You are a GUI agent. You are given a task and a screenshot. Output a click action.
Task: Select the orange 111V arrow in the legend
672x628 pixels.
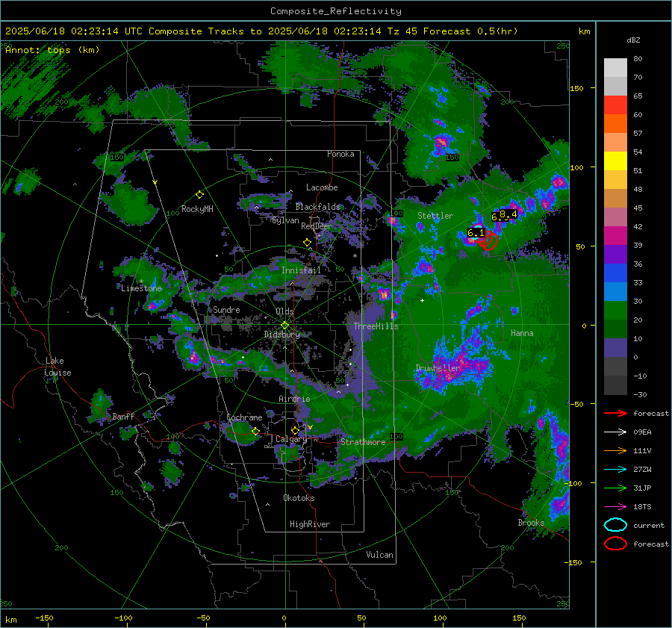click(x=615, y=450)
